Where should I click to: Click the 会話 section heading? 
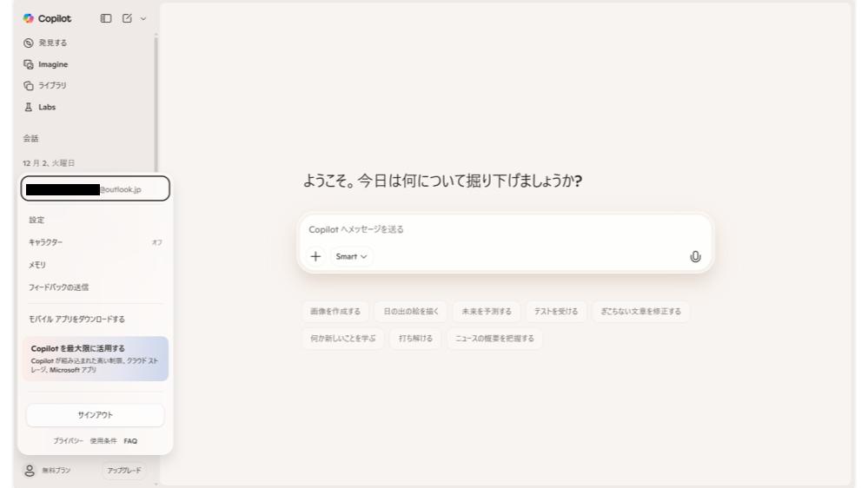(x=30, y=138)
